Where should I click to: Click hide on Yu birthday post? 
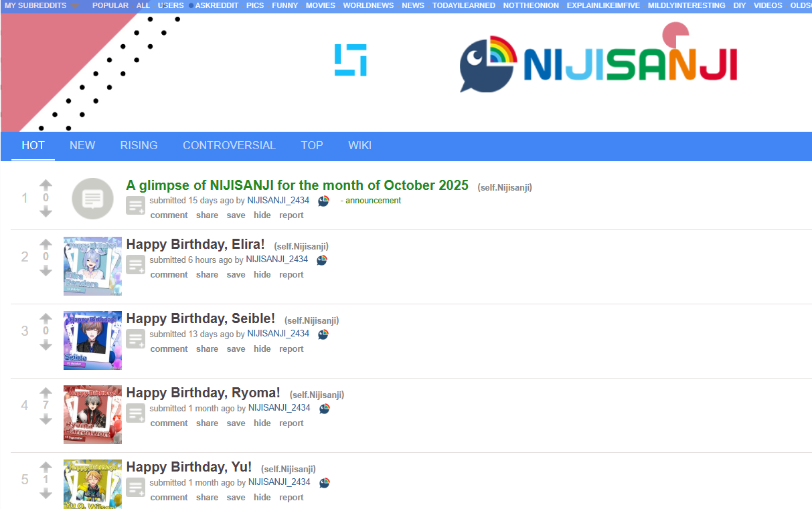coord(262,498)
